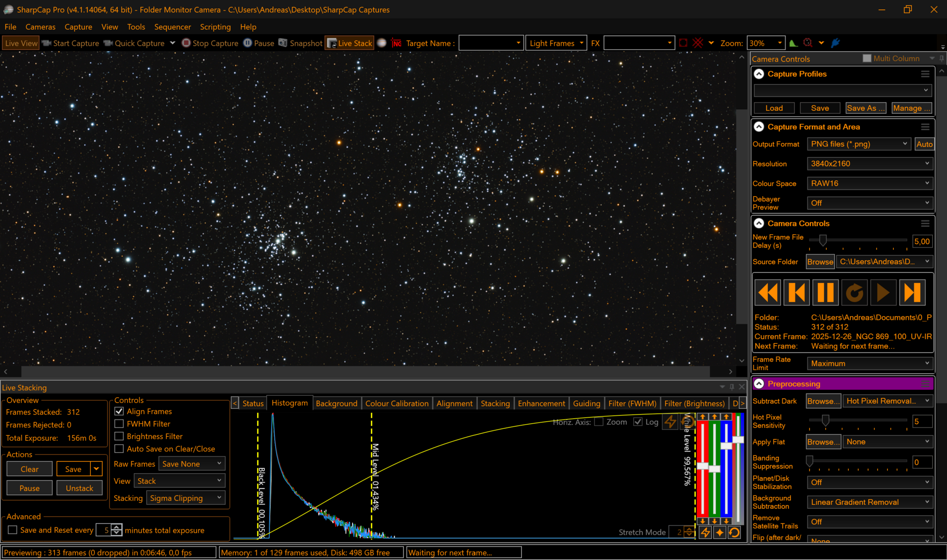This screenshot has height=560, width=947.
Task: Toggle the Multi Column checkbox
Action: coord(867,58)
